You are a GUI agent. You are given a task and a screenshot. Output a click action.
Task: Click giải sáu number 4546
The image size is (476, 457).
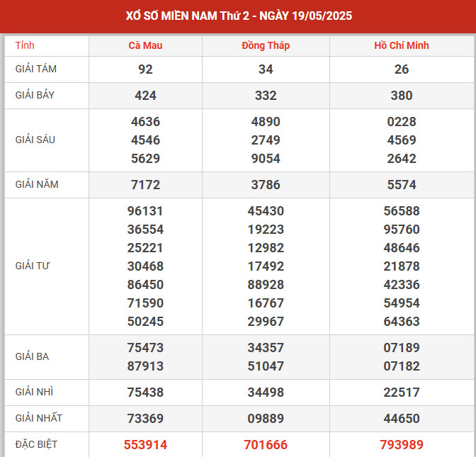tap(145, 140)
